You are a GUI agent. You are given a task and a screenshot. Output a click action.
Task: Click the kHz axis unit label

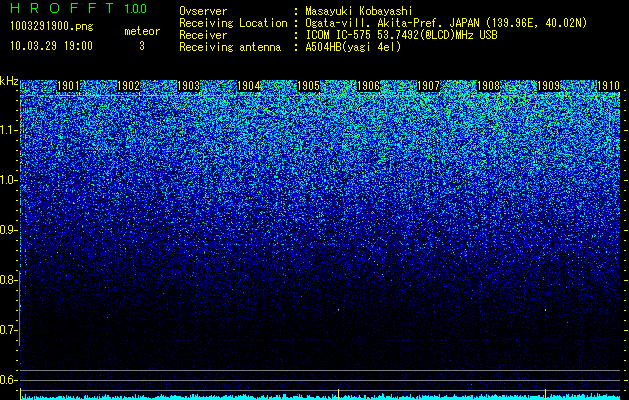(9, 81)
